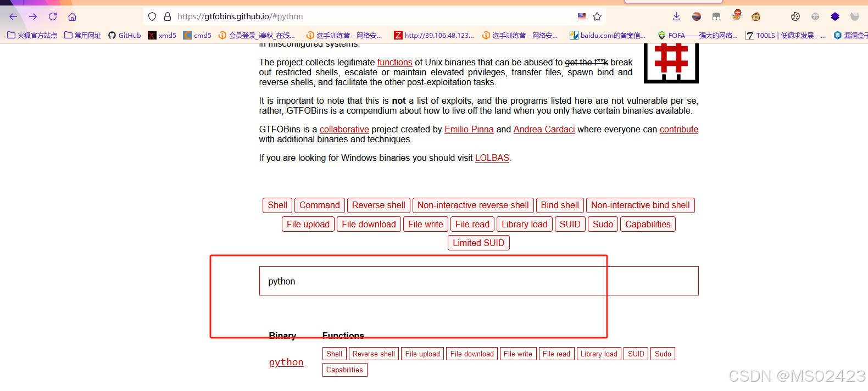Open python's Library load tag
The height and width of the screenshot is (391, 868).
[x=599, y=354]
